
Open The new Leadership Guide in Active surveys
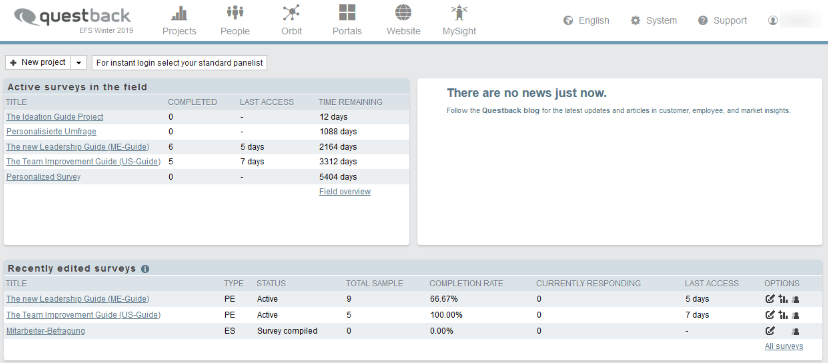click(x=78, y=147)
